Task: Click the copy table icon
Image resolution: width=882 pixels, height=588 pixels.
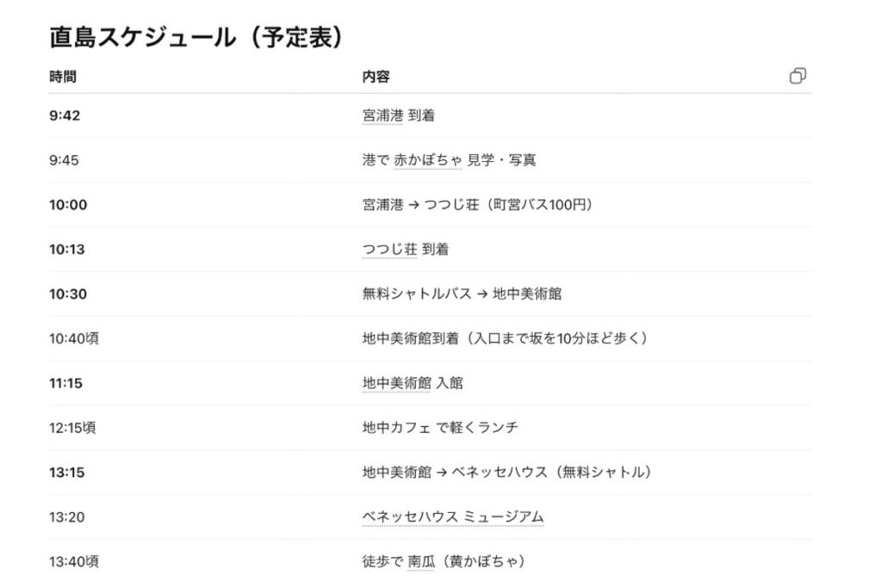Action: click(798, 76)
